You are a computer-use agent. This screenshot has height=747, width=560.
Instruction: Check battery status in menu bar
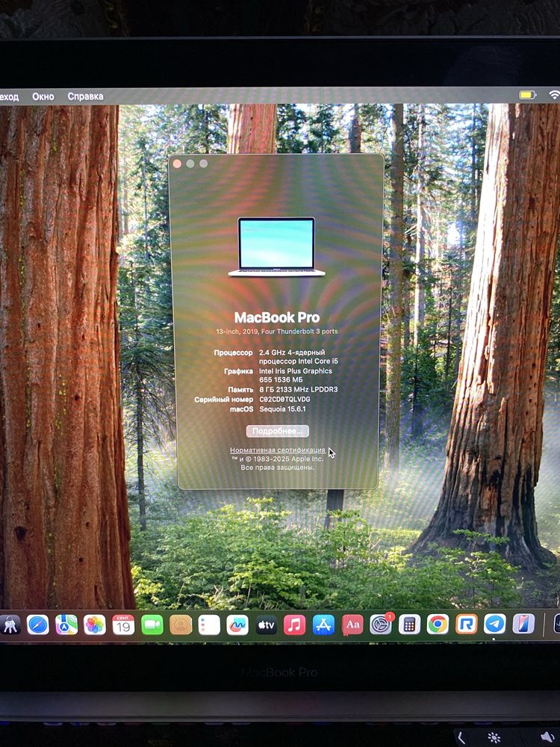coord(527,96)
